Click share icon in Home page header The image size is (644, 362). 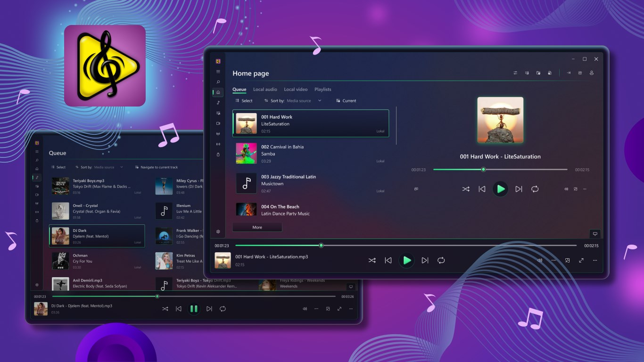[580, 73]
